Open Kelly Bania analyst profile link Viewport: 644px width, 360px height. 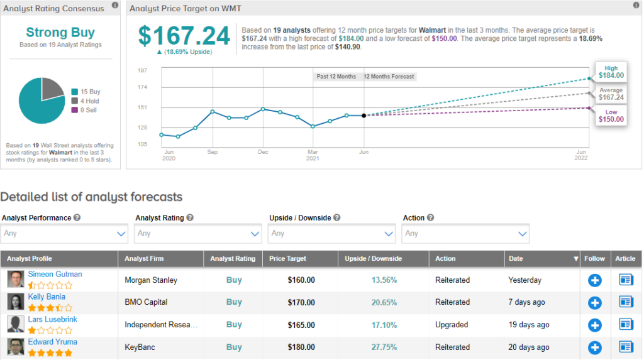(47, 297)
